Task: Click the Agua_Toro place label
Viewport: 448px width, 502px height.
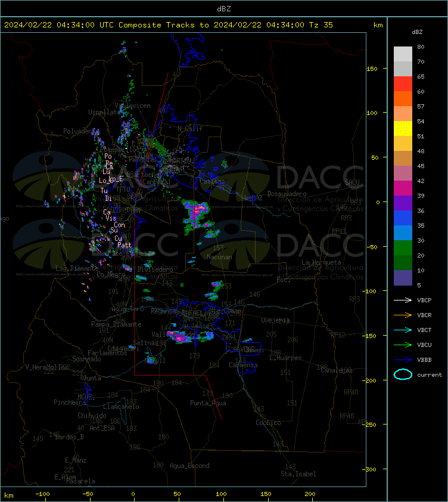Action: point(127,309)
